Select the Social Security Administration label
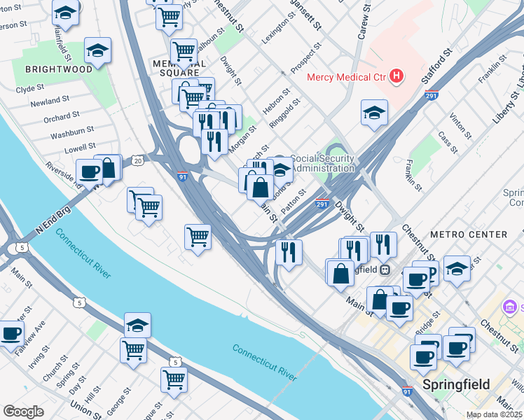The height and width of the screenshot is (420, 524). [323, 163]
